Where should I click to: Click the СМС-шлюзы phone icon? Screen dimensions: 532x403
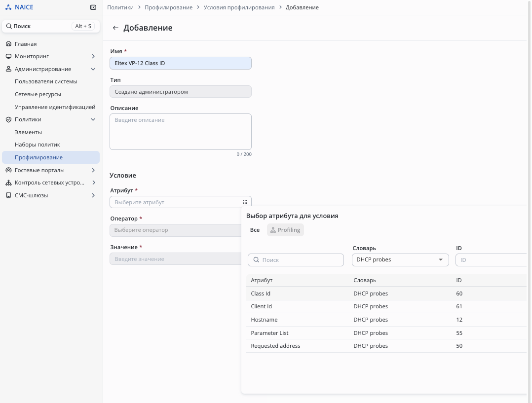tap(8, 195)
